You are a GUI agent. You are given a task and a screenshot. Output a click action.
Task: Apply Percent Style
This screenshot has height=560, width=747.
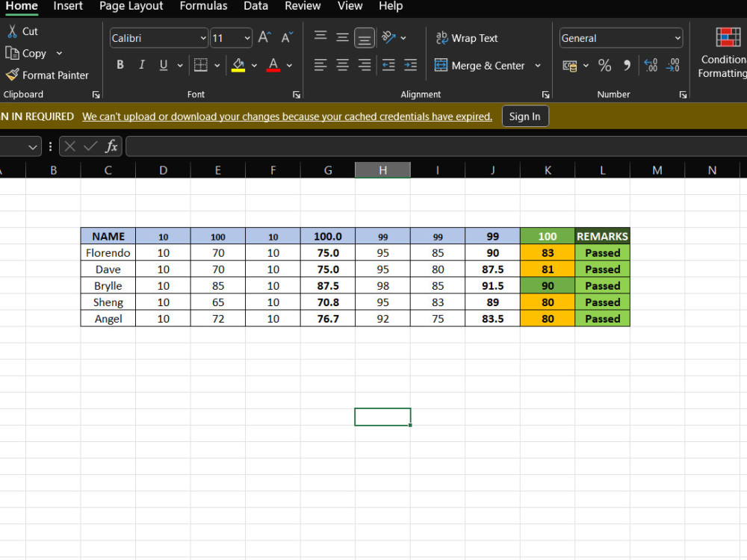[604, 65]
